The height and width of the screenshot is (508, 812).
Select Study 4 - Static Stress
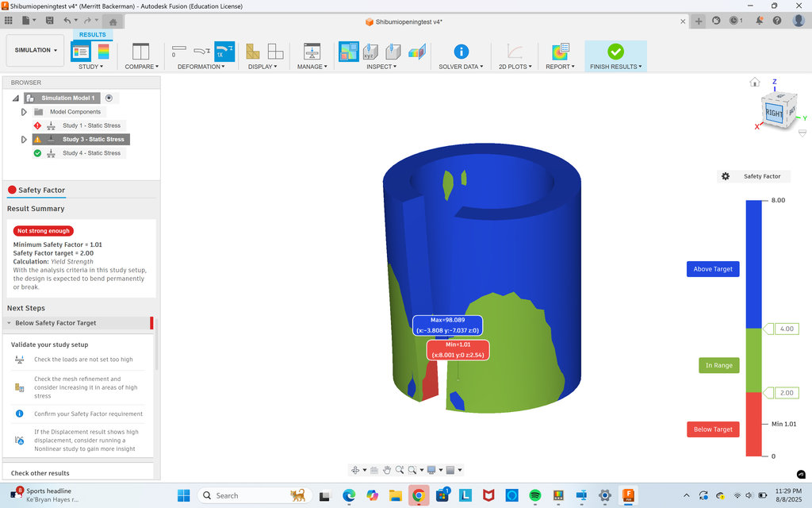[x=91, y=153]
